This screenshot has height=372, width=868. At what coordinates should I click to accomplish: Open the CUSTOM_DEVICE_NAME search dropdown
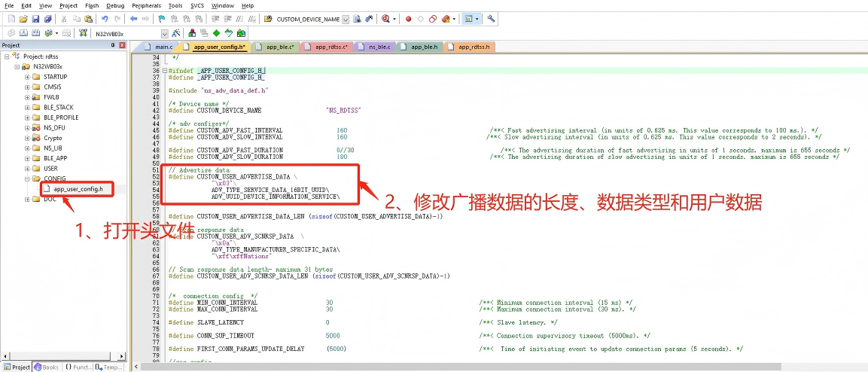point(346,19)
